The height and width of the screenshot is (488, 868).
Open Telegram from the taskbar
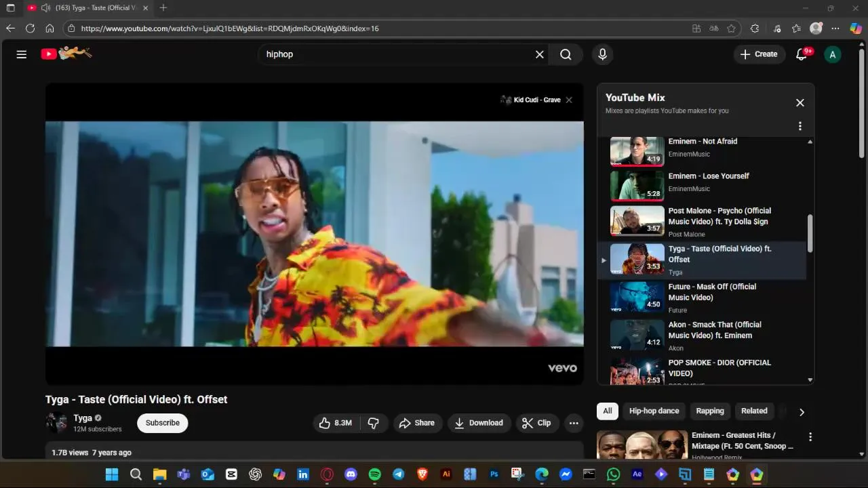(x=399, y=474)
